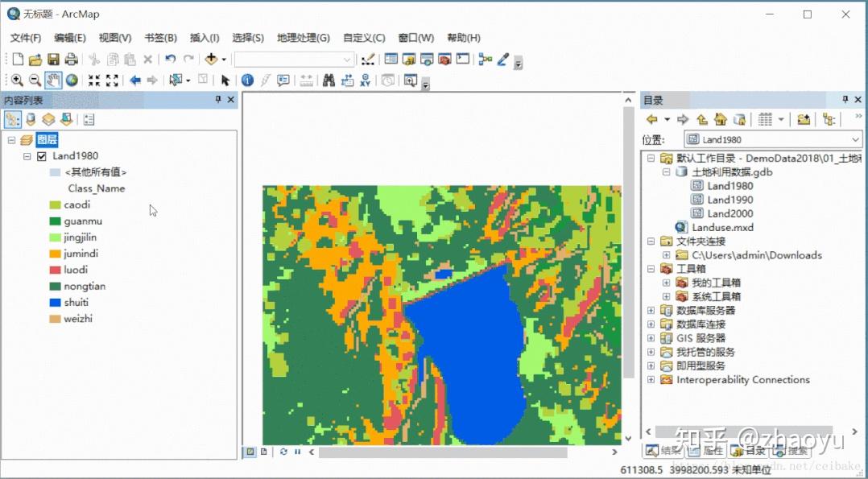
Task: Click Up One Level icon in Catalog
Action: tap(701, 118)
